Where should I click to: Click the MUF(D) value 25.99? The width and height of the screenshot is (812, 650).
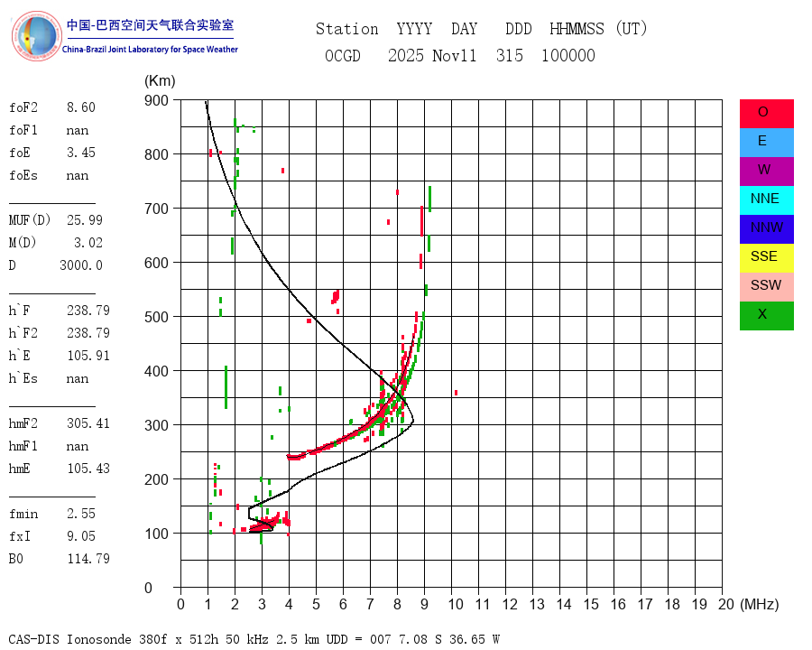[x=85, y=220]
